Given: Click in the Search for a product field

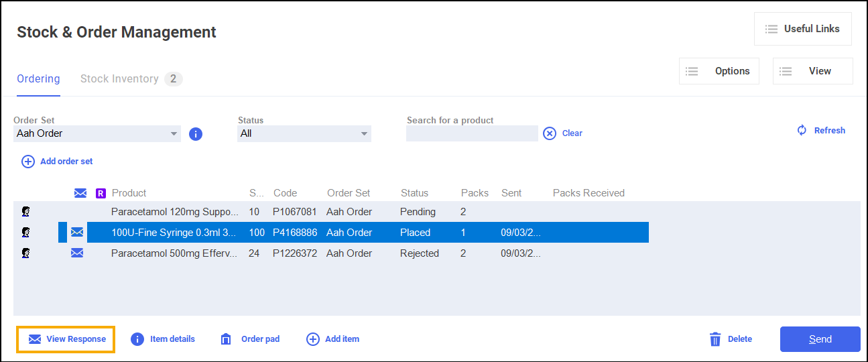Looking at the screenshot, I should tap(472, 133).
